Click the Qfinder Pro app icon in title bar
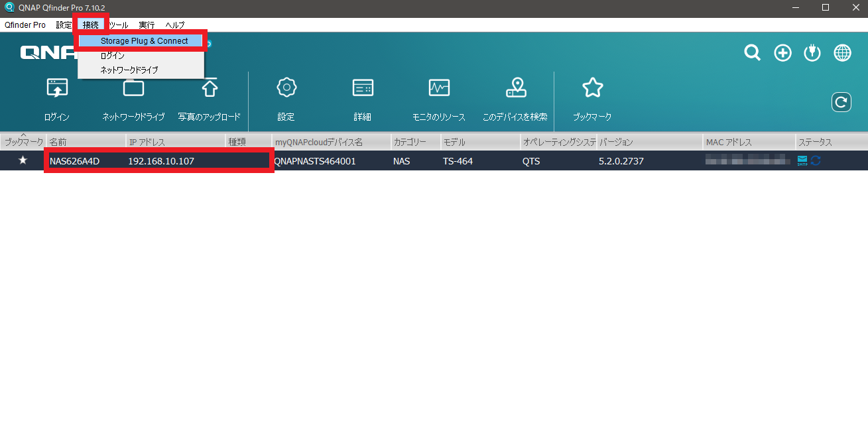Image resolution: width=868 pixels, height=423 pixels. coord(9,7)
